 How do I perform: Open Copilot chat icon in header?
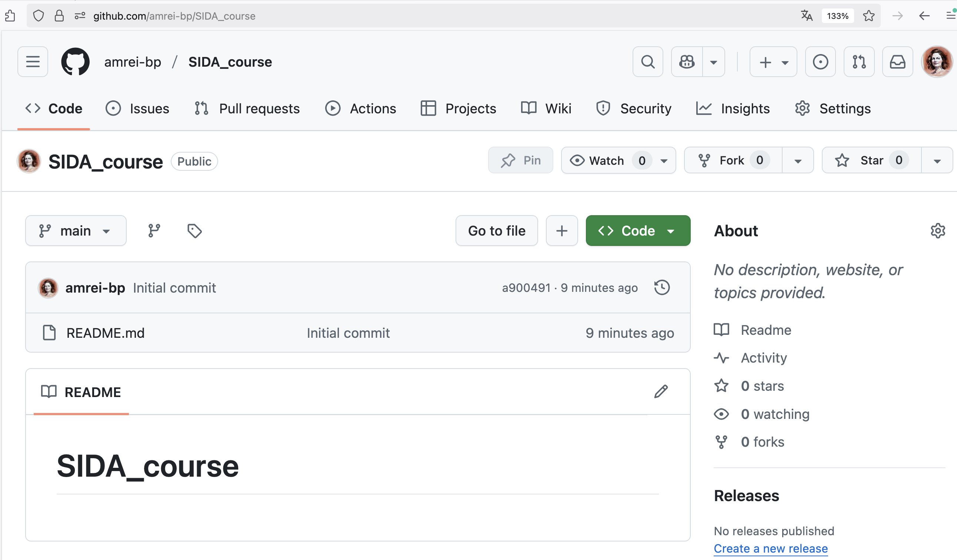pyautogui.click(x=687, y=62)
